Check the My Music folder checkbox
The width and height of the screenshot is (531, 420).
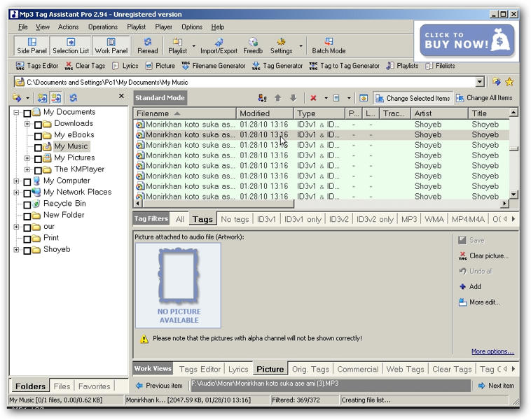coord(39,147)
